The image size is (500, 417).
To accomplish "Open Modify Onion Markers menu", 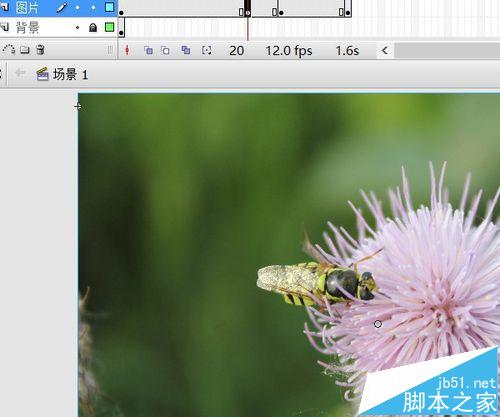I will (x=207, y=50).
